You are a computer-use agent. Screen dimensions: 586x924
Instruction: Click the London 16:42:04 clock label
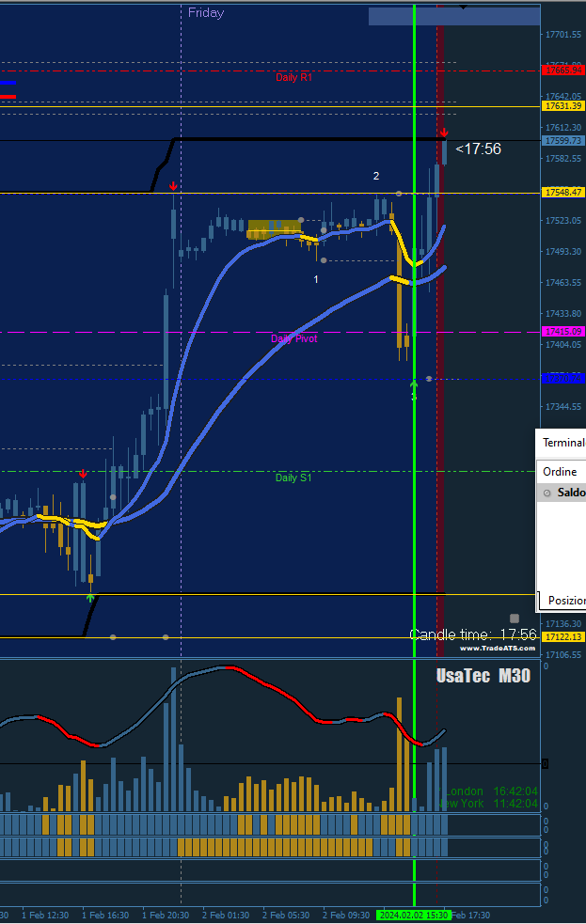pyautogui.click(x=488, y=791)
